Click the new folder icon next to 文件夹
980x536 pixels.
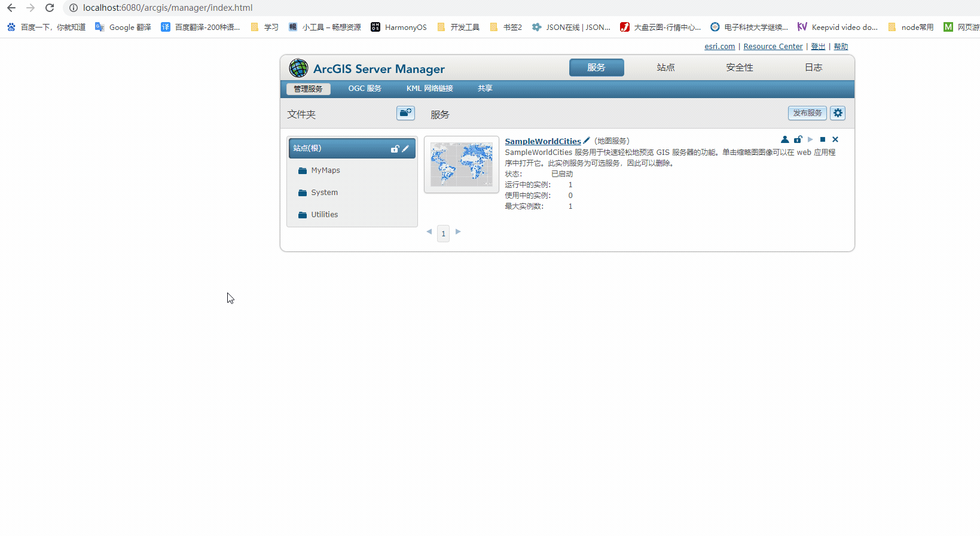(406, 113)
